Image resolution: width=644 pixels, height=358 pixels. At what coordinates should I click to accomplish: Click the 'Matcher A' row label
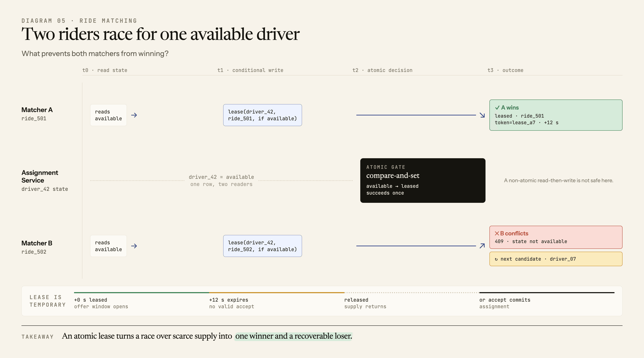point(37,110)
